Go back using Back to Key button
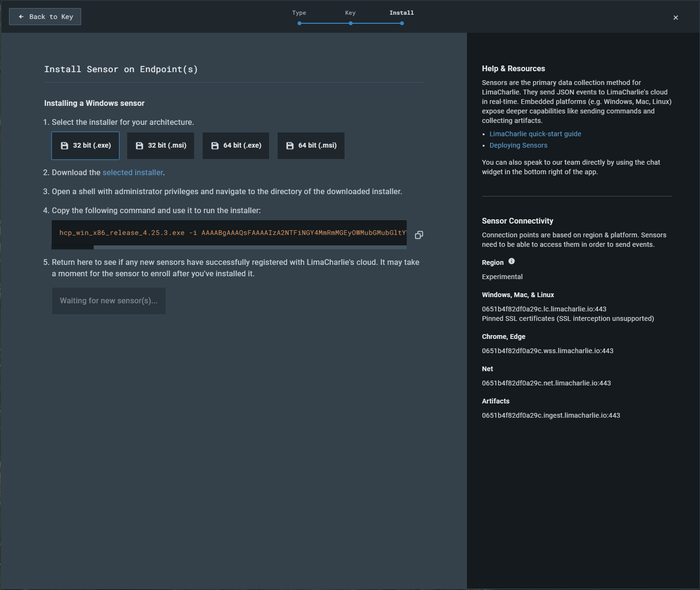This screenshot has height=590, width=700. 45,17
